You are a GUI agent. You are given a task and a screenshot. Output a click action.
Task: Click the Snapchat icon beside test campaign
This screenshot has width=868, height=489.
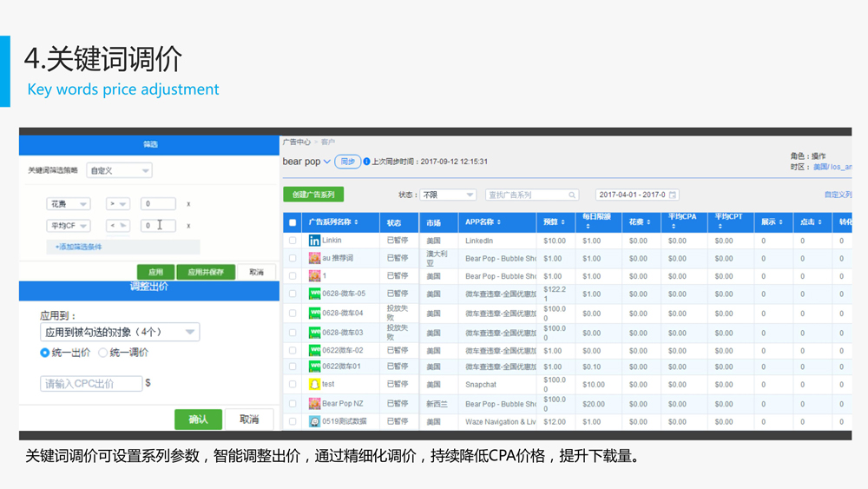click(314, 384)
